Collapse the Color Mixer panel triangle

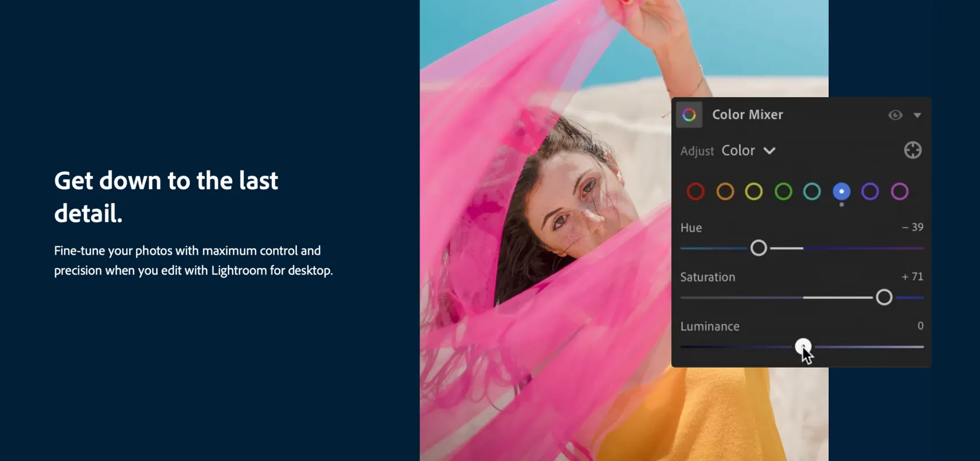[x=917, y=115]
